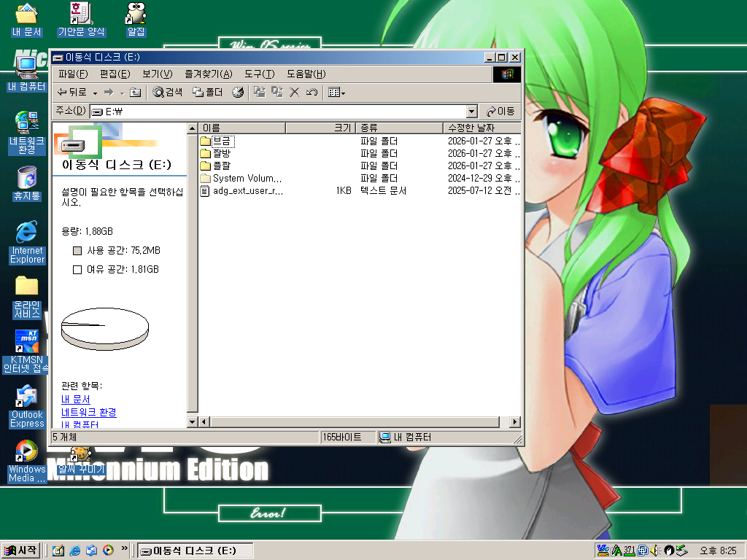The height and width of the screenshot is (560, 747).
Task: Open the 즐겨찾기(A) favorites menu
Action: 208,74
